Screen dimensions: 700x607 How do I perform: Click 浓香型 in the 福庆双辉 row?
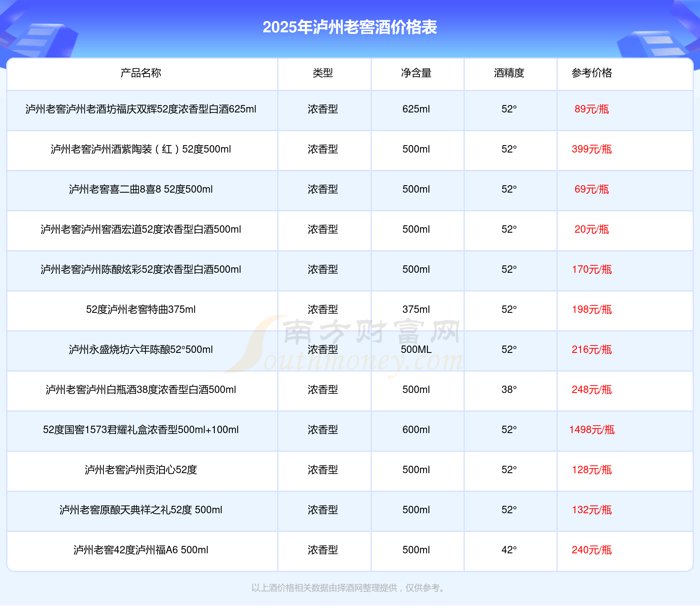point(323,109)
